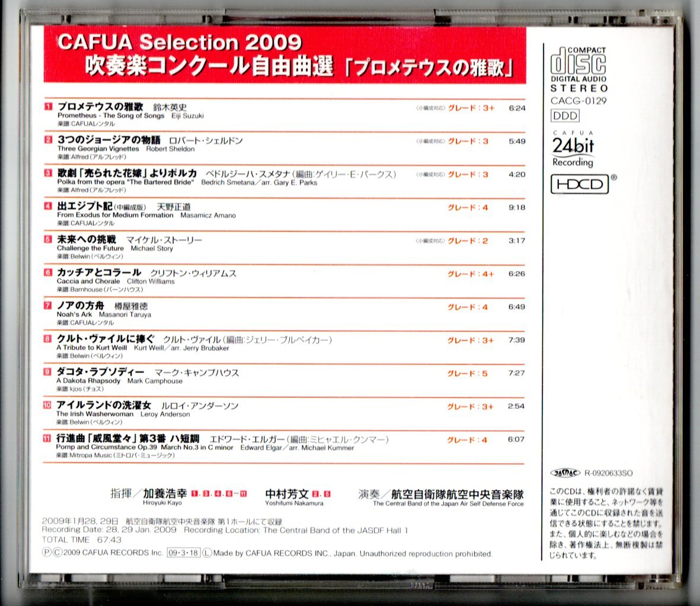The height and width of the screenshot is (606, 700).
Task: Click catalog number CACG-0129
Action: coord(578,101)
